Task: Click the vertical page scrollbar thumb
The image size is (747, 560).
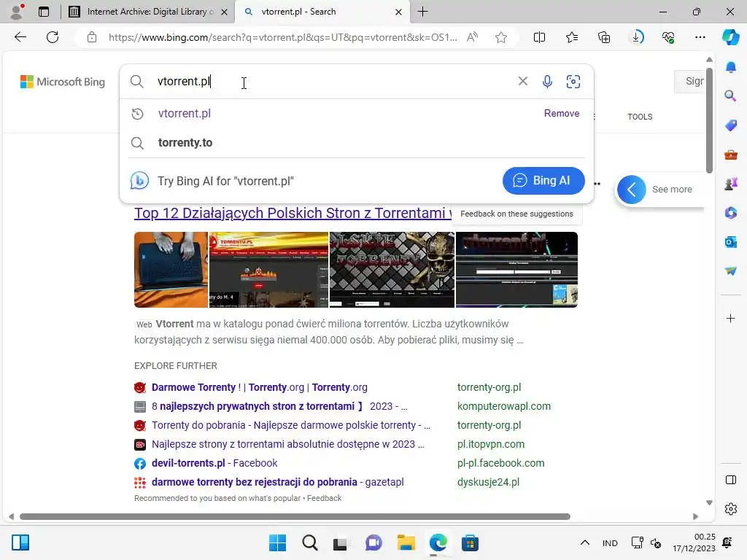Action: click(709, 120)
